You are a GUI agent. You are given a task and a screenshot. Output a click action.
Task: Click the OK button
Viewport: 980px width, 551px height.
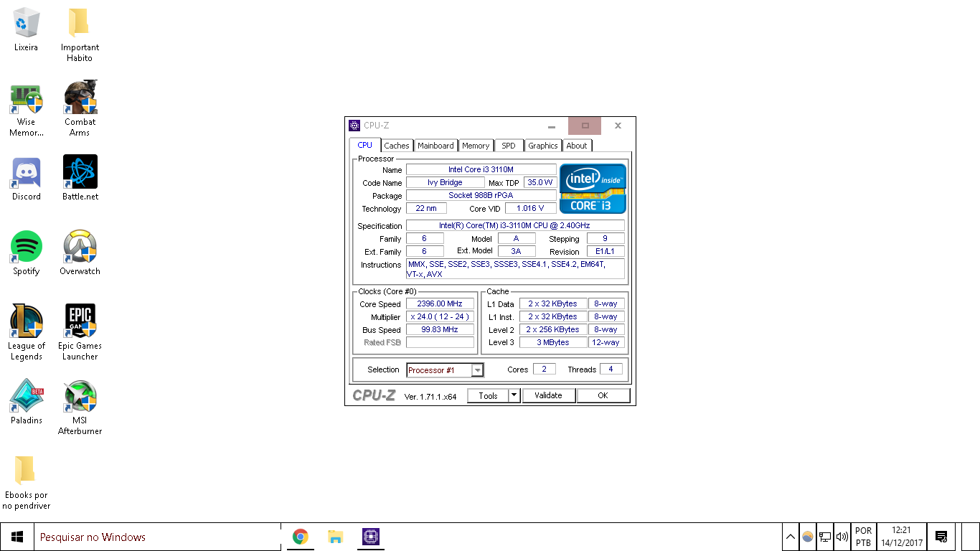pyautogui.click(x=603, y=395)
